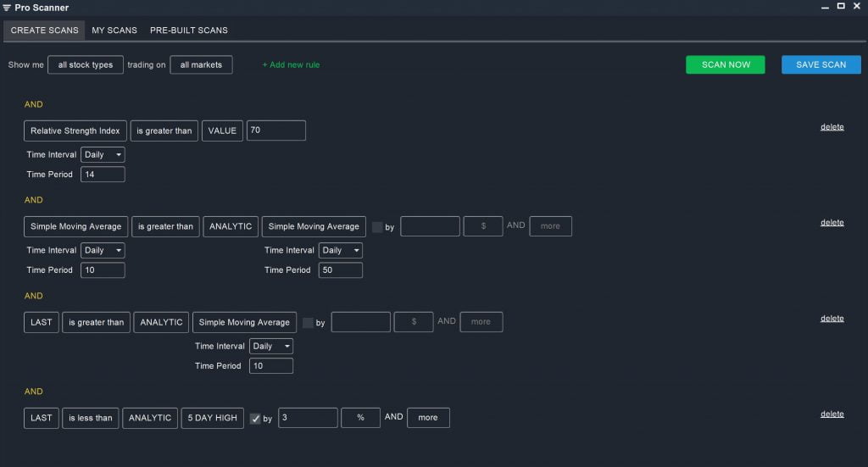This screenshot has width=868, height=467.
Task: Enable 'by' checkbox in Simple Moving Average rule
Action: (x=377, y=227)
